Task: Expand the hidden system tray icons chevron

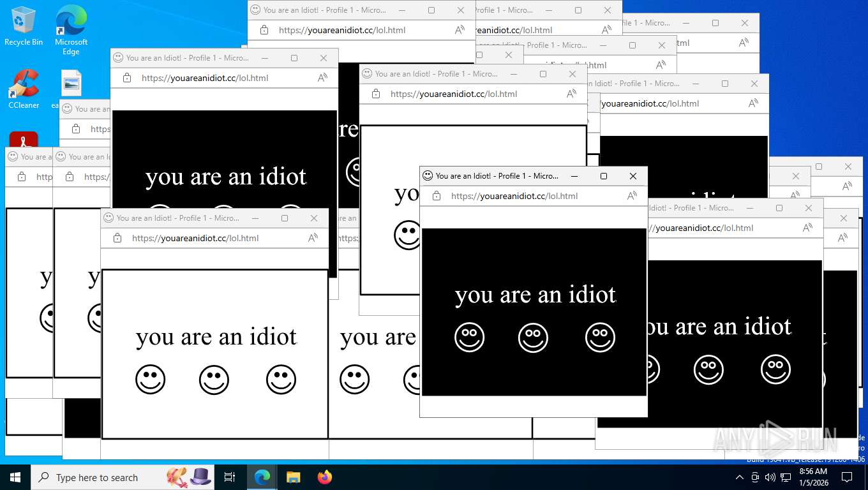Action: [740, 477]
